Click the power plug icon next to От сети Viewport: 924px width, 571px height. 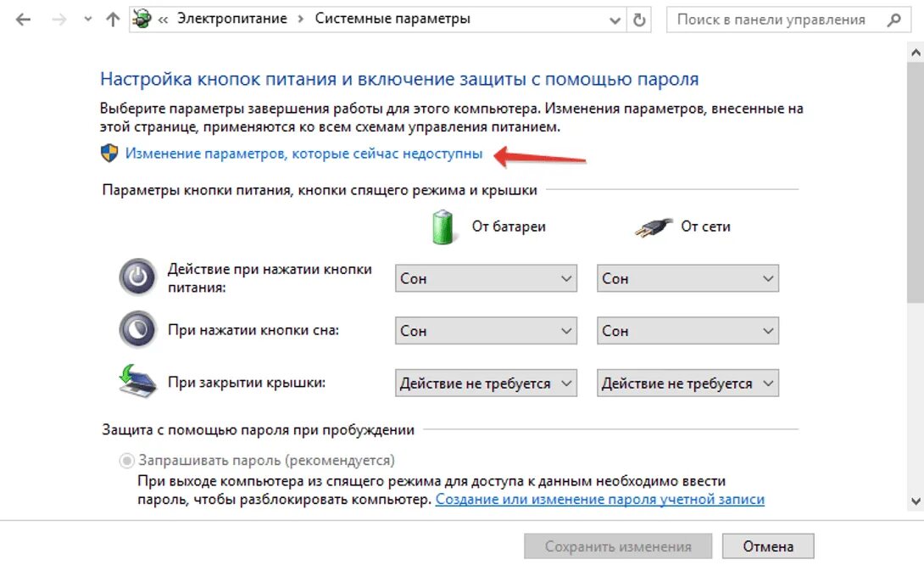[654, 227]
